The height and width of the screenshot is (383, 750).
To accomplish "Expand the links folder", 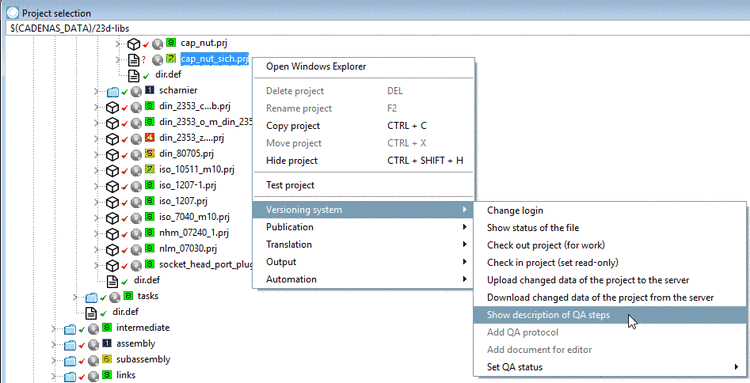I will (54, 376).
